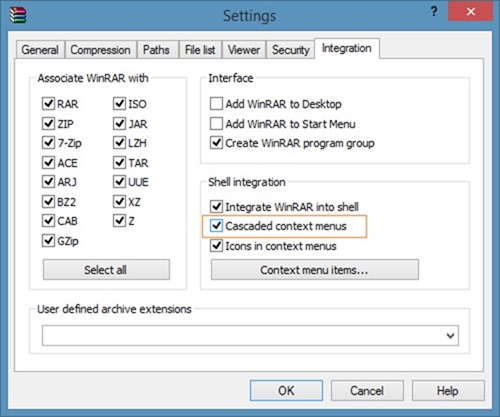Enable Add WinRAR to Start Menu

[216, 124]
